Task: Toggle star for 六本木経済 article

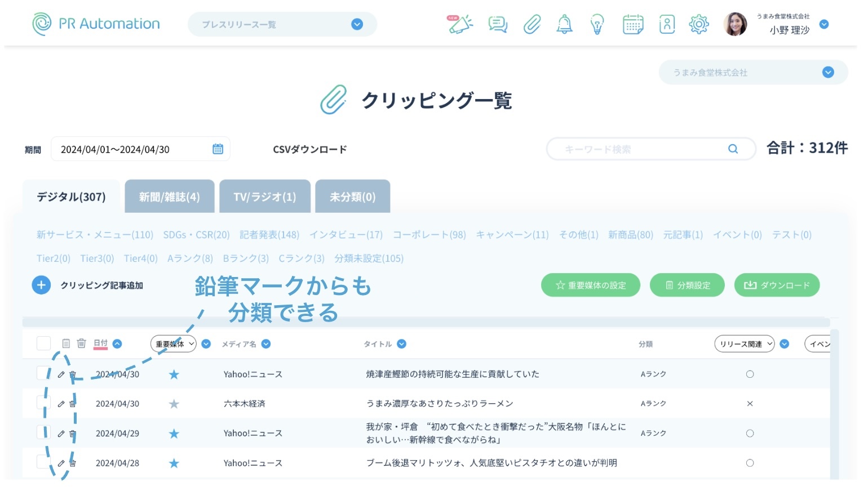Action: (174, 404)
